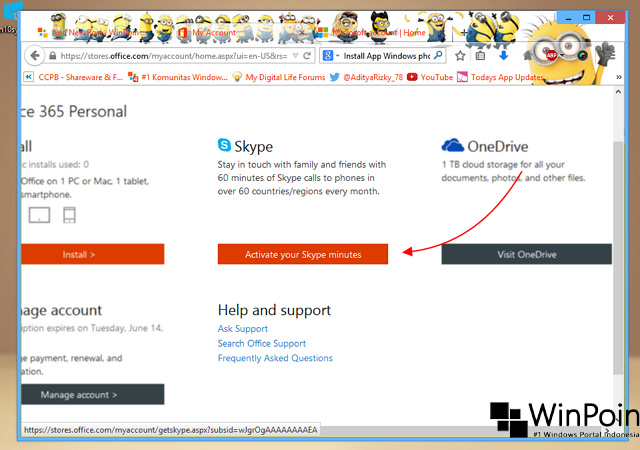
Task: Open #1 Komunitas Window... bookmark
Action: coord(178,77)
